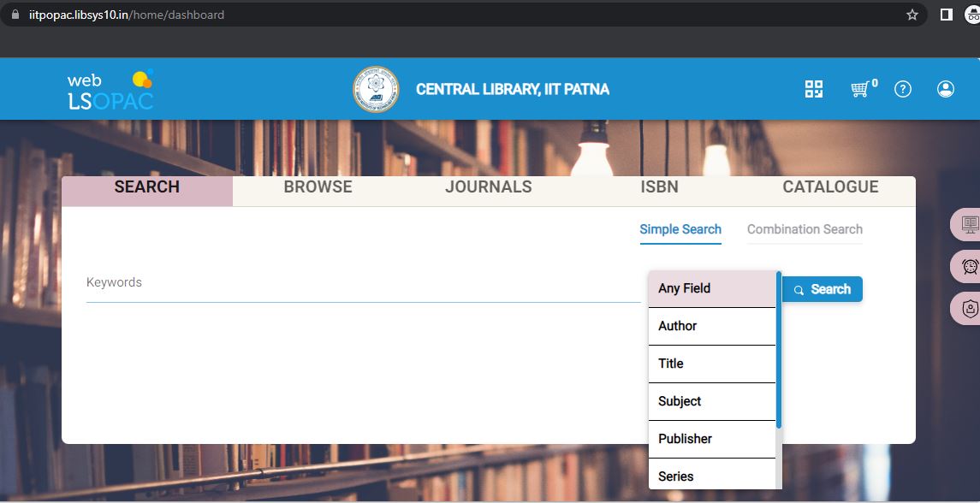Switch to the SEARCH tab
The height and width of the screenshot is (503, 980).
tap(147, 192)
